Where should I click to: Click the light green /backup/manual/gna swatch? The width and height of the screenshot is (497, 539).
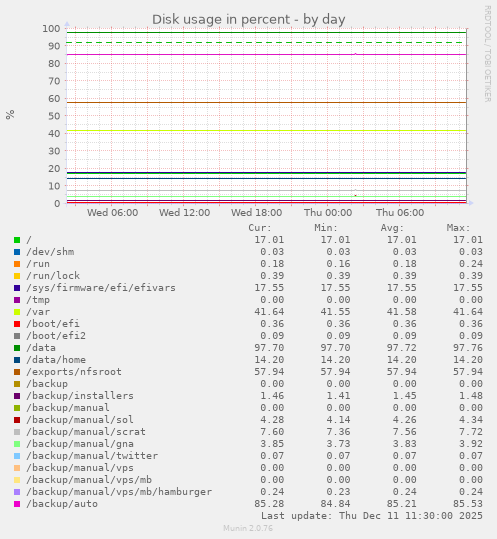point(17,444)
